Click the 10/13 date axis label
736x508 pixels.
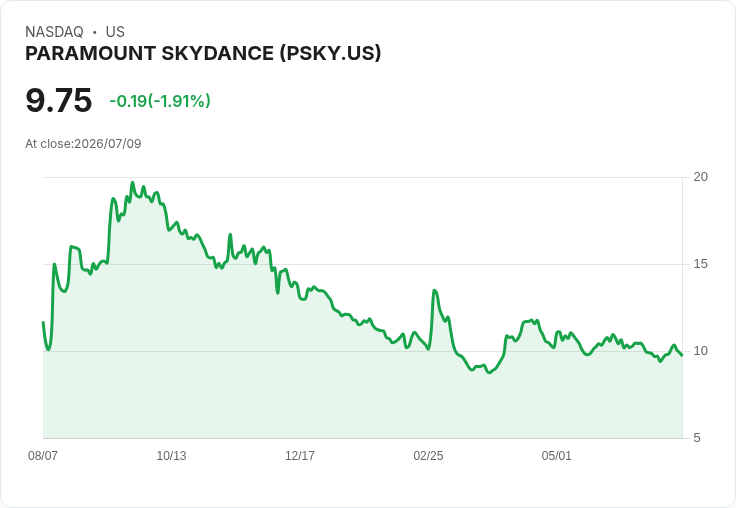171,455
